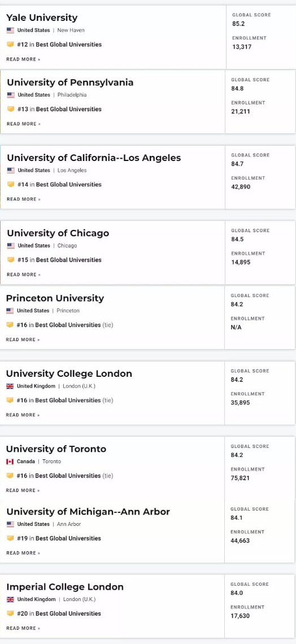Click Read More under University of Chicago
Image resolution: width=296 pixels, height=644 pixels.
(23, 275)
